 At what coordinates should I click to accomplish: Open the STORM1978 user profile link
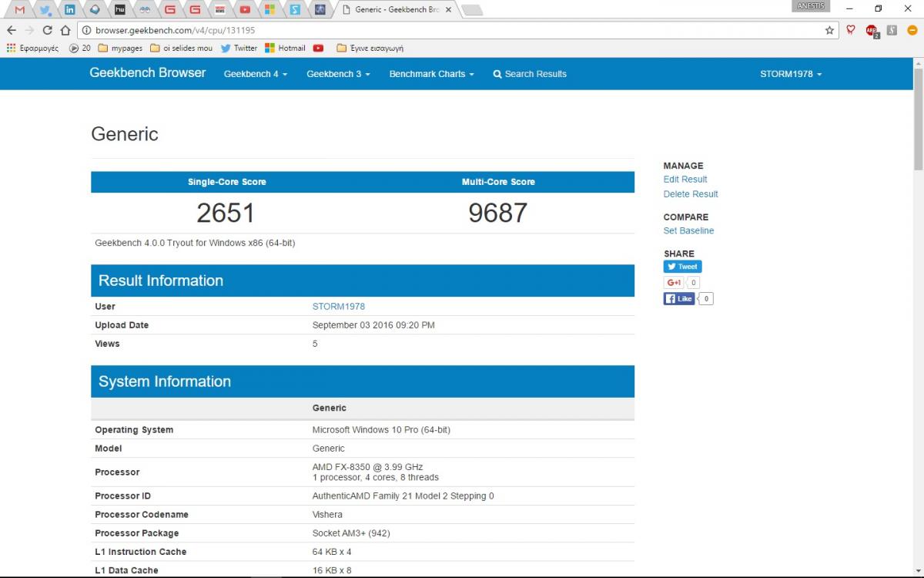pos(339,307)
